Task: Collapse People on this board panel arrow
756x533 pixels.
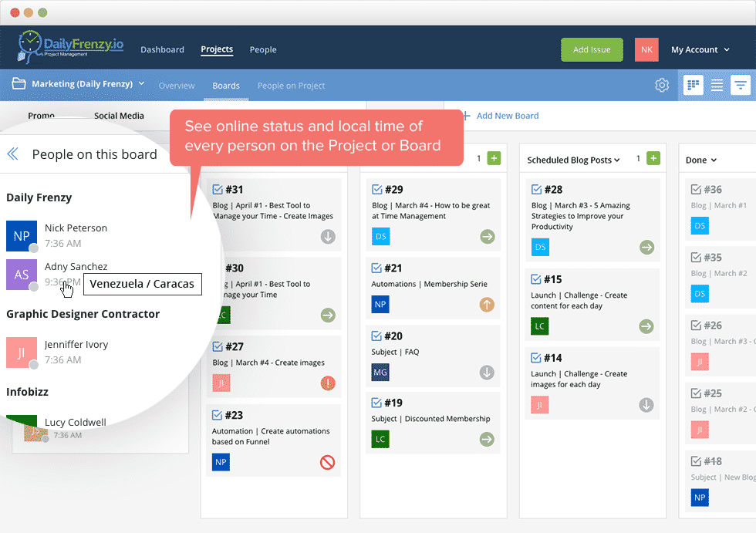Action: 12,154
